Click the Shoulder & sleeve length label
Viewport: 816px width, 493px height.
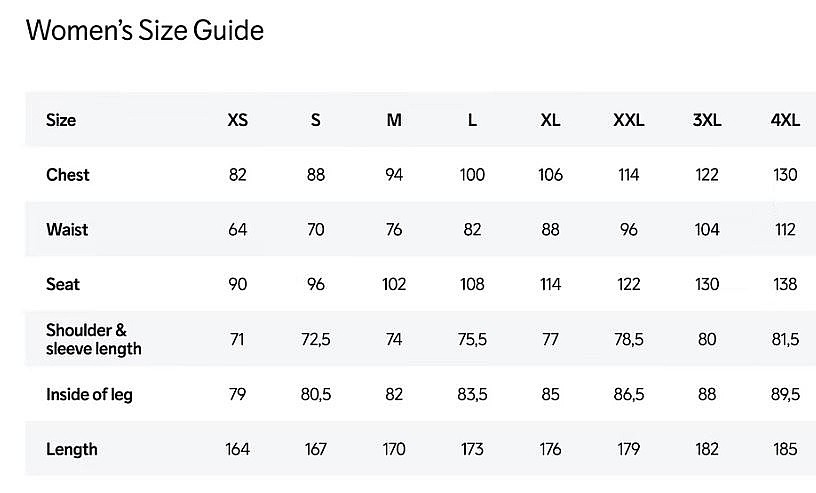tap(94, 339)
